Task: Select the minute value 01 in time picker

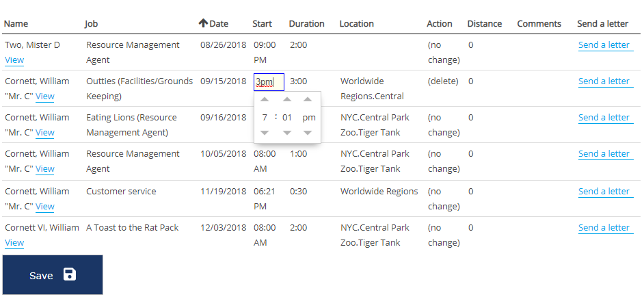Action: (287, 117)
